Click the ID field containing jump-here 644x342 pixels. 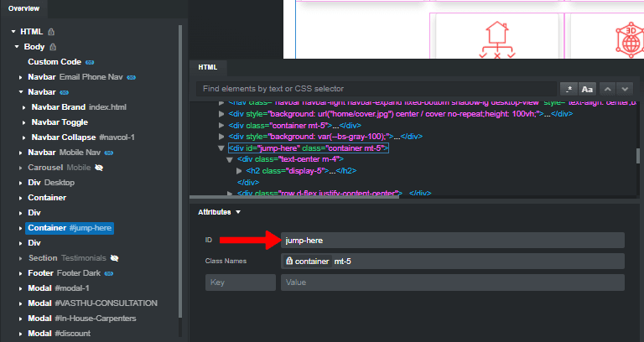click(x=453, y=241)
